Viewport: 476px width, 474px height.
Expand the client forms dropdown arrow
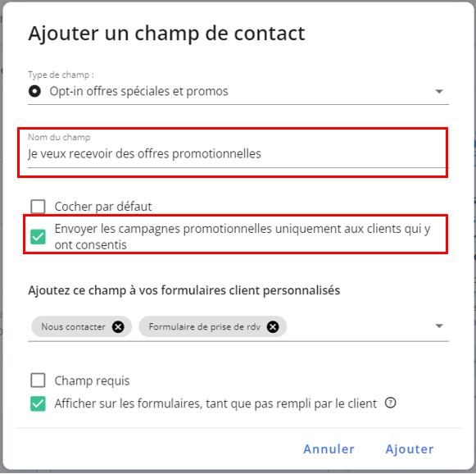[439, 326]
